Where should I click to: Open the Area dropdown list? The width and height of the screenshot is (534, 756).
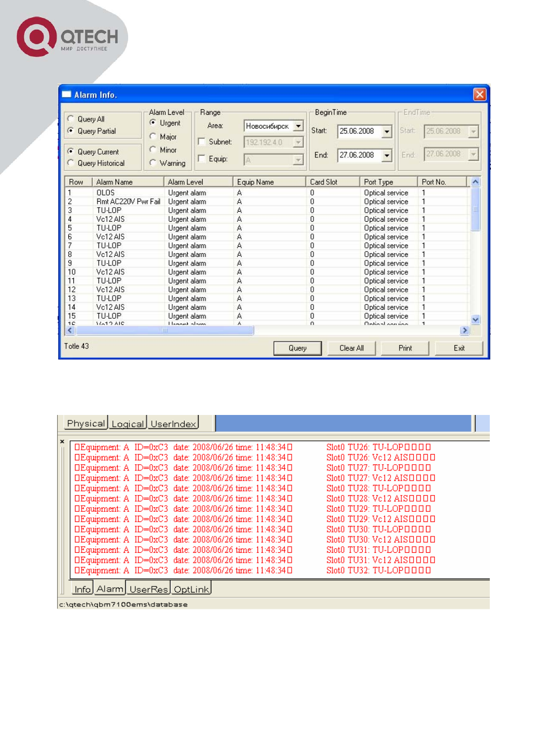coord(298,126)
